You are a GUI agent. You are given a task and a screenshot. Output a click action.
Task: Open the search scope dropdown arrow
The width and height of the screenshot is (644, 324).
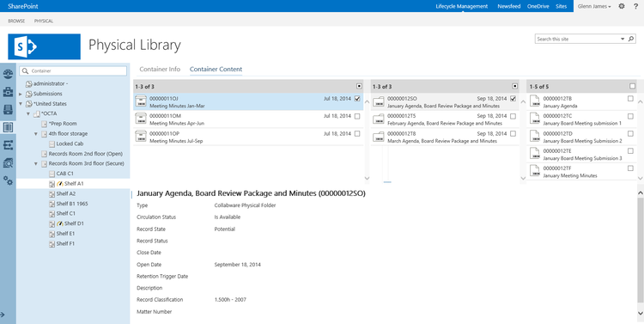pyautogui.click(x=622, y=39)
